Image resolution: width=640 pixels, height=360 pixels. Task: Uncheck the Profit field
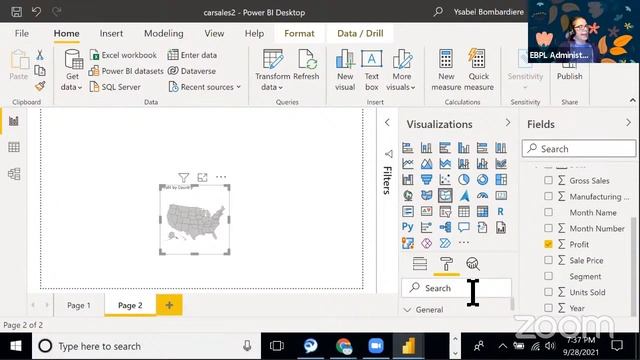548,244
